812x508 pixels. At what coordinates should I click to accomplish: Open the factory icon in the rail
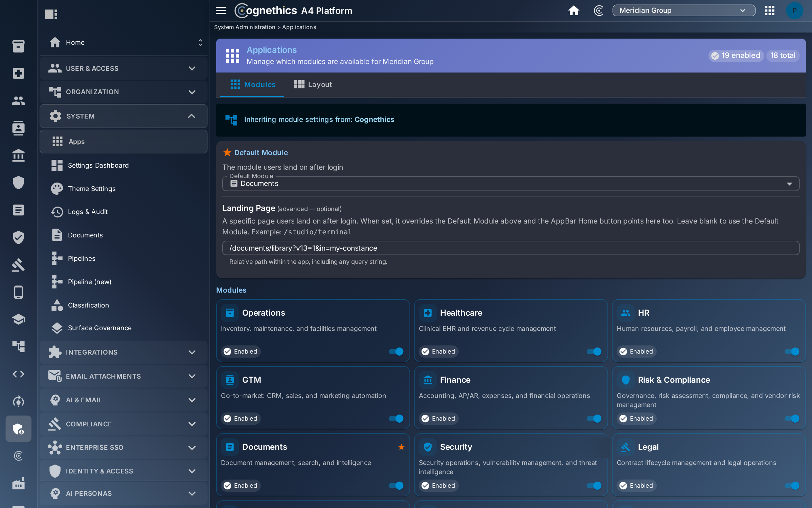click(x=18, y=484)
